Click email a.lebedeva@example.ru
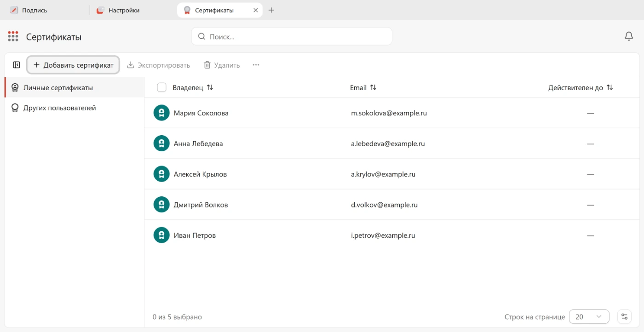The height and width of the screenshot is (332, 644). point(388,143)
